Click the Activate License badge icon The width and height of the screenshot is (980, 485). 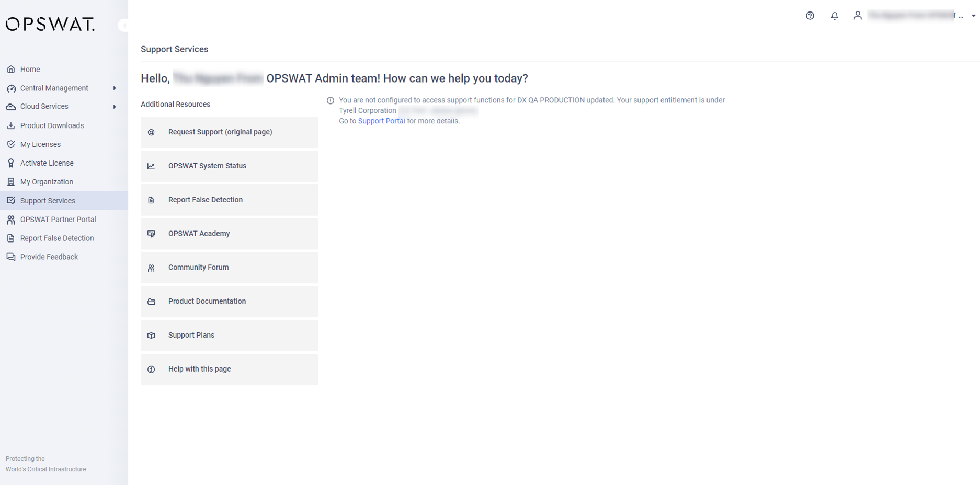coord(11,163)
